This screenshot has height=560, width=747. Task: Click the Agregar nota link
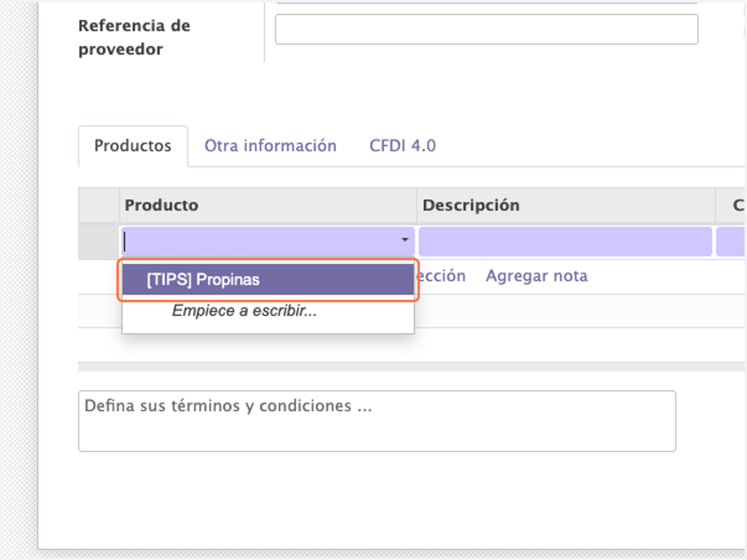(537, 276)
